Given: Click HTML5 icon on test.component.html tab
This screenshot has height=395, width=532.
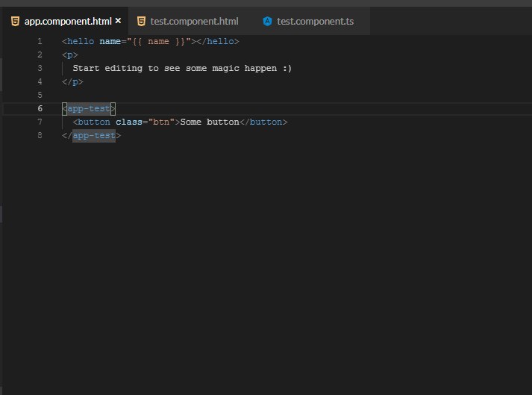Looking at the screenshot, I should click(141, 22).
